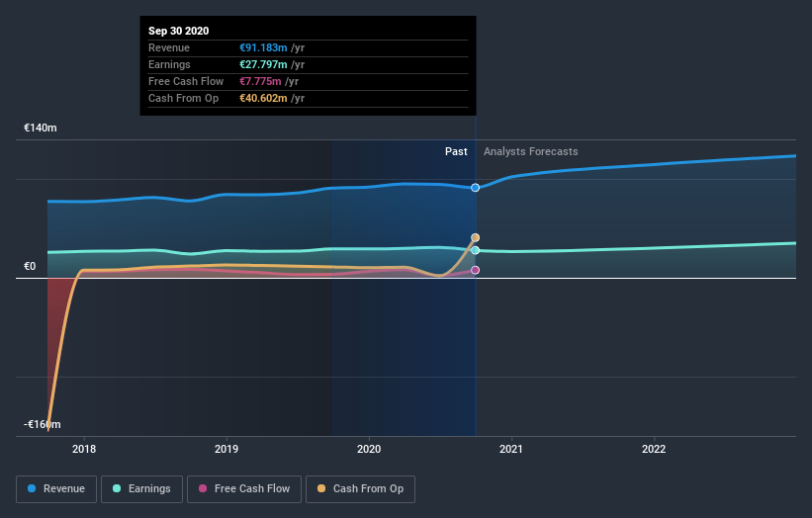Click the -€160m y-axis label

click(42, 424)
